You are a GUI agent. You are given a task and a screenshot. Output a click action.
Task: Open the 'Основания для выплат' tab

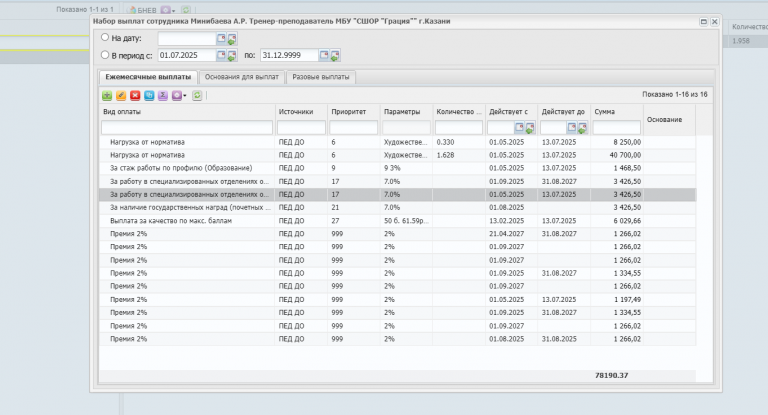tap(241, 77)
